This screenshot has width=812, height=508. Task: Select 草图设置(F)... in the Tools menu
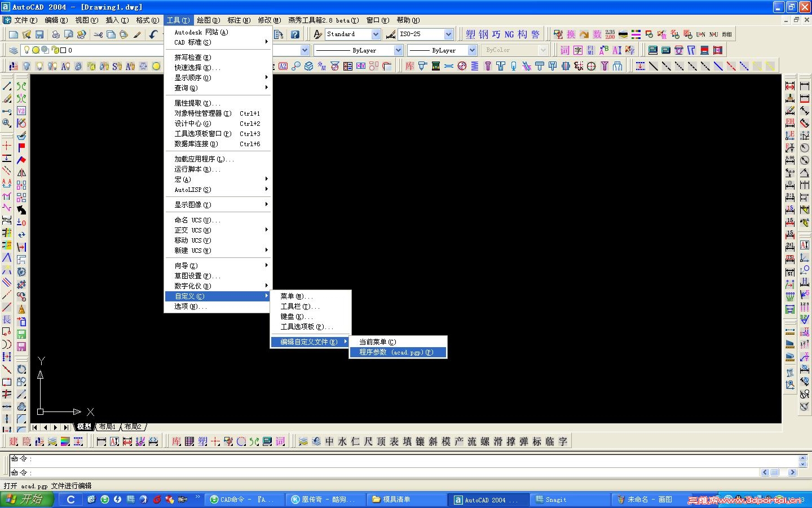(218, 276)
